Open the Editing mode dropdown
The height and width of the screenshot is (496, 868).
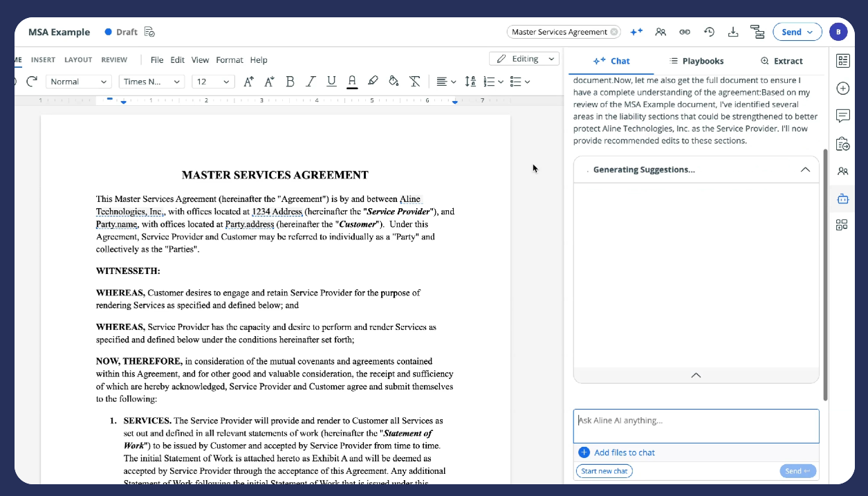(x=524, y=59)
